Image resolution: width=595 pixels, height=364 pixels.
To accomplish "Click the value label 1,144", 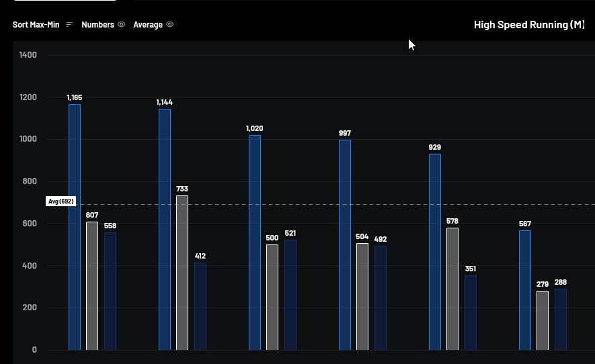I will point(164,102).
